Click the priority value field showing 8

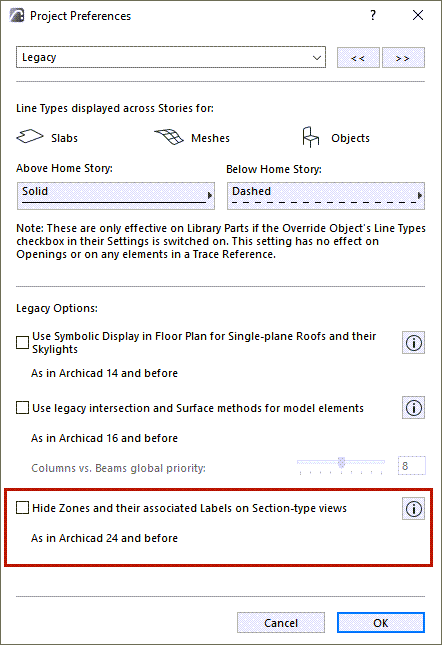412,466
